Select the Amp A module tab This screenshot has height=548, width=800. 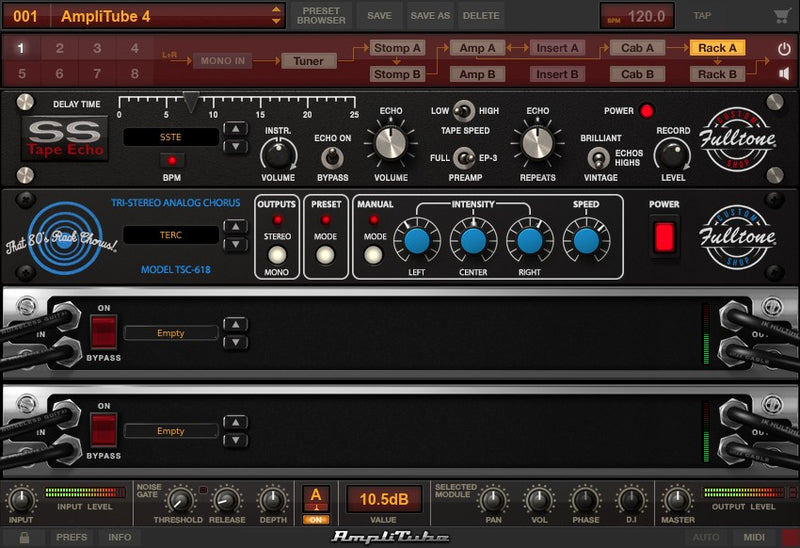[478, 48]
